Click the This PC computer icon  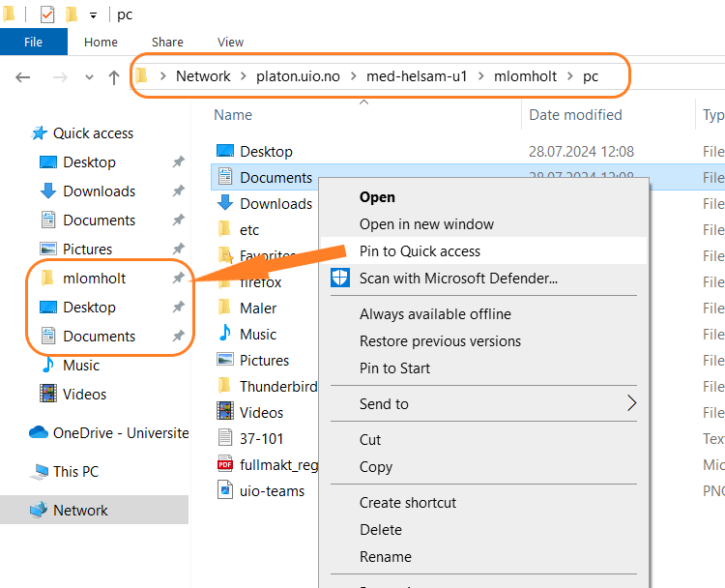pos(40,471)
